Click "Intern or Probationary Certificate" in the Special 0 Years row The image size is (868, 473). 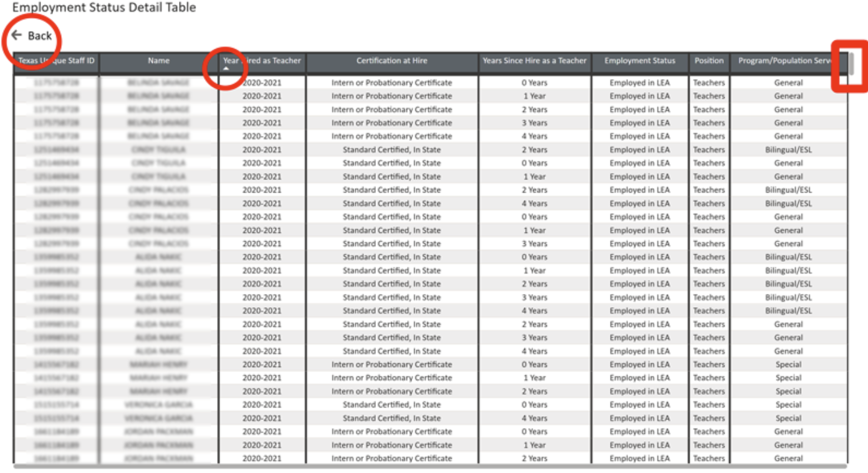tap(392, 365)
